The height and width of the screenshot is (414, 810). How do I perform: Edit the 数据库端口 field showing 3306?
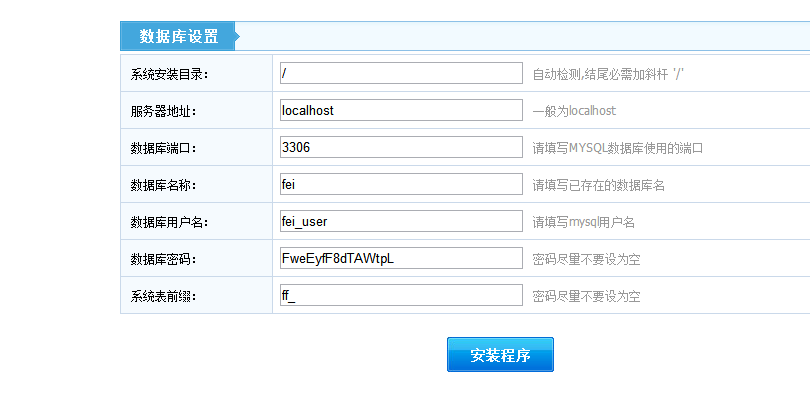(401, 147)
